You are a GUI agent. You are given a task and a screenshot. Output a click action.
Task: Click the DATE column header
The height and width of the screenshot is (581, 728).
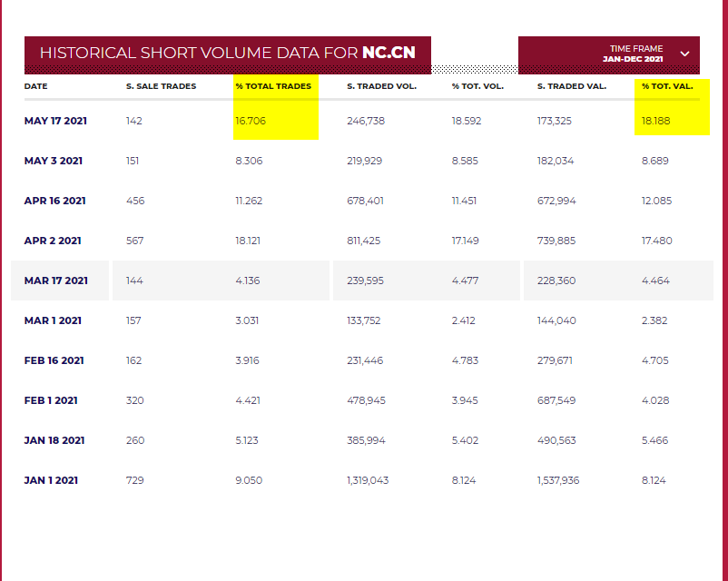click(35, 86)
